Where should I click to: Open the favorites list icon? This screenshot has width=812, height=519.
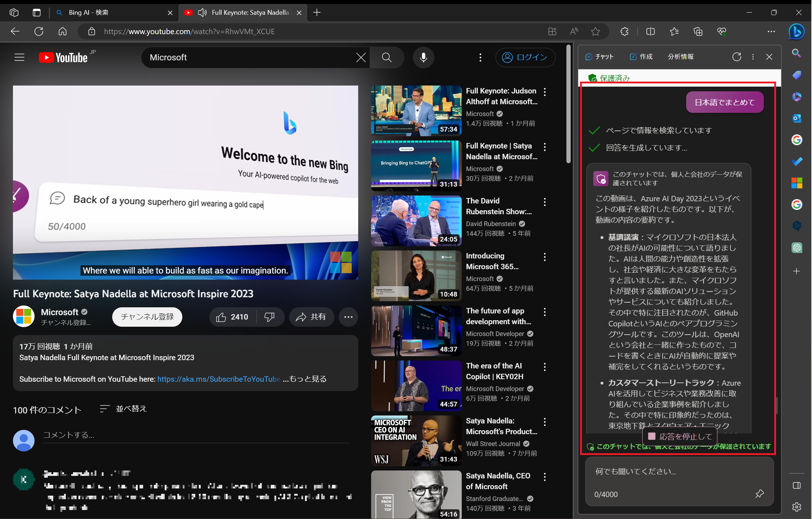[674, 32]
